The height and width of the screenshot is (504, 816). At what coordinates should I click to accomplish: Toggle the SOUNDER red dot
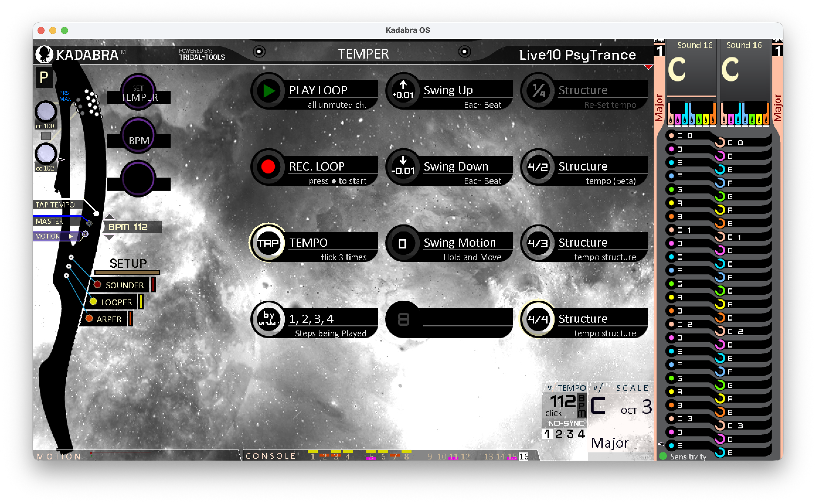(x=97, y=285)
